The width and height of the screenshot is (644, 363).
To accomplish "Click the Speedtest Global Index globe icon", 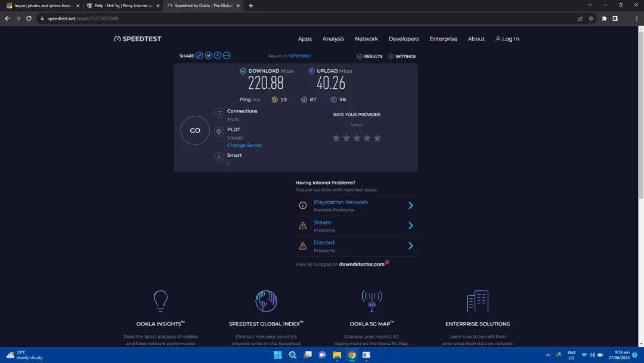I will pyautogui.click(x=266, y=301).
